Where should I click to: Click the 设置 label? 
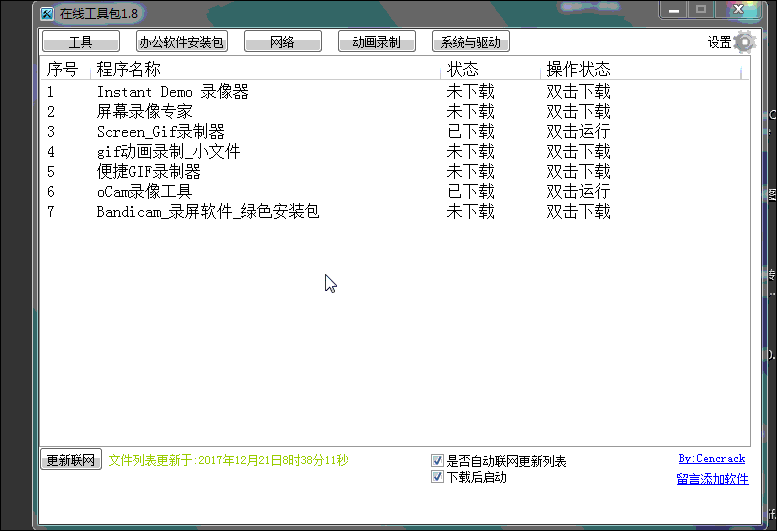[720, 43]
